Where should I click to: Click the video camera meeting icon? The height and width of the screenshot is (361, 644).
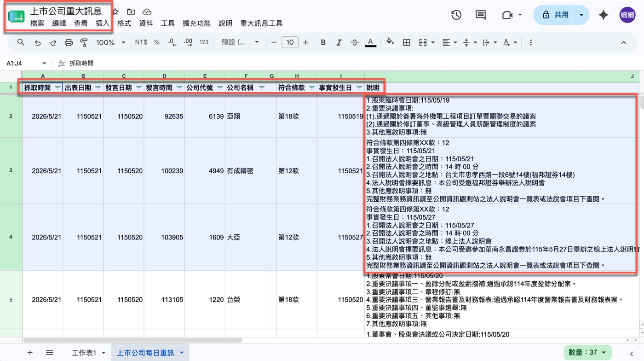coord(507,15)
